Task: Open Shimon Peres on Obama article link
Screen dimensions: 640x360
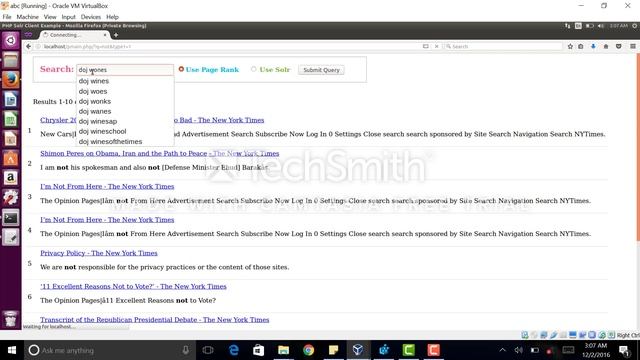Action: 160,153
